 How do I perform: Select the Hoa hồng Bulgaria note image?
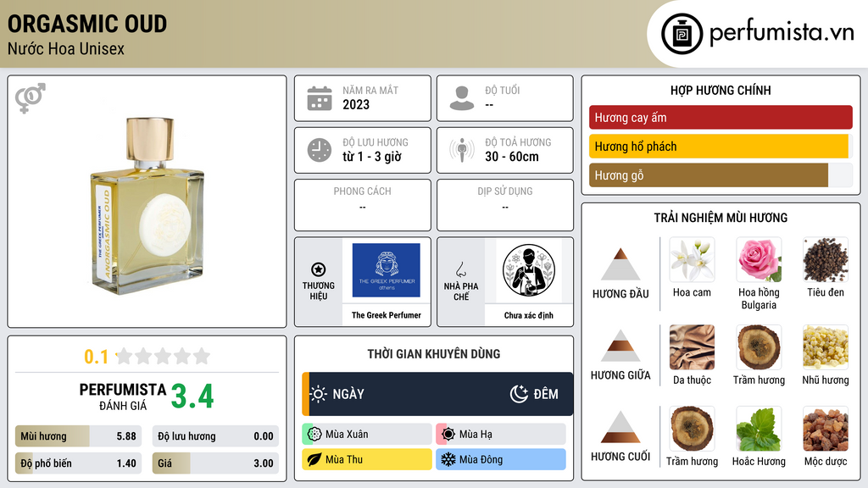(x=759, y=260)
